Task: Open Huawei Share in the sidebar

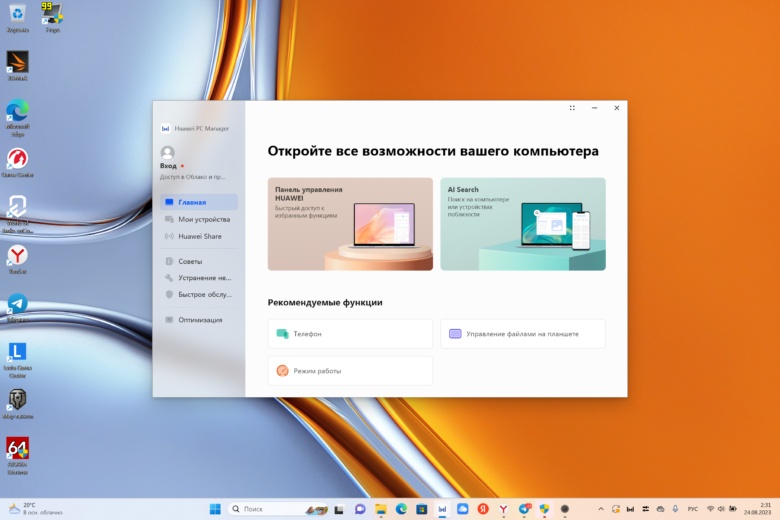Action: [x=199, y=236]
